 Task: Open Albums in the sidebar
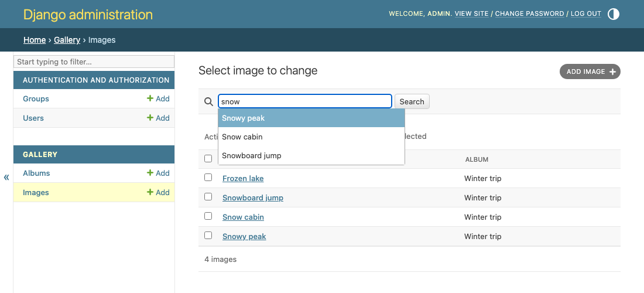click(36, 173)
